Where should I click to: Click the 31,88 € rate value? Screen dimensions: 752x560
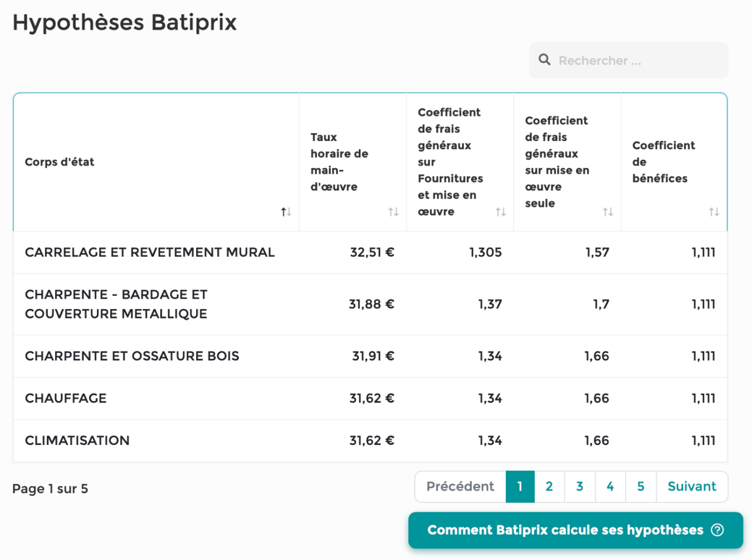coord(371,305)
